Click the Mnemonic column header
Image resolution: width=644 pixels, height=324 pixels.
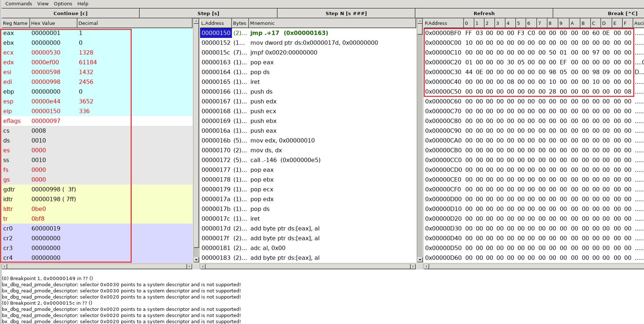click(332, 23)
